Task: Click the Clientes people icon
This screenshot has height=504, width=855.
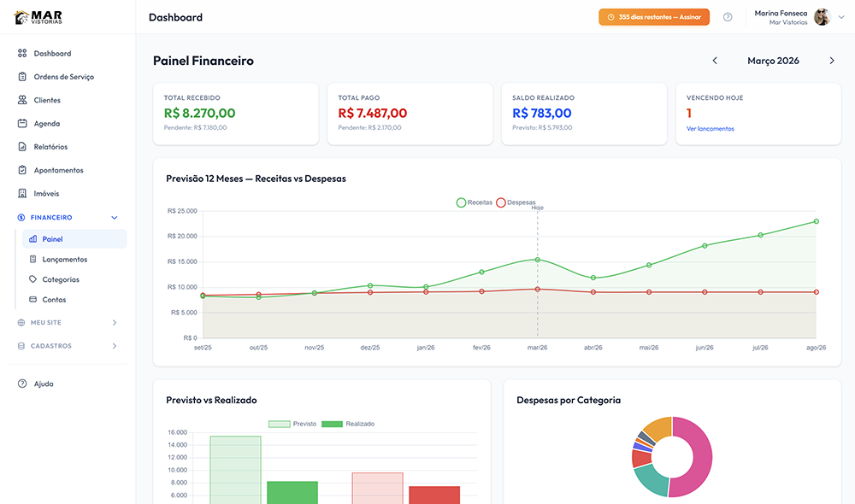Action: [x=22, y=100]
